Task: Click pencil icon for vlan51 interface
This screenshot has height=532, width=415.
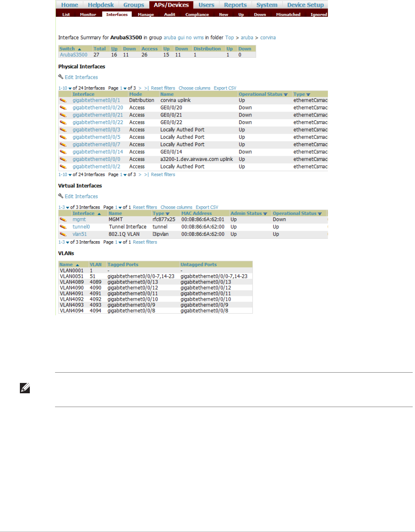Action: (x=63, y=234)
